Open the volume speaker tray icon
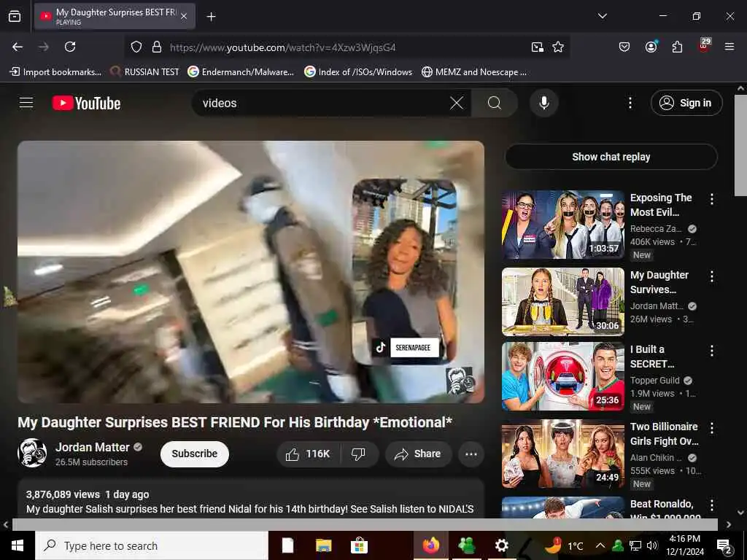The image size is (747, 560). [651, 545]
